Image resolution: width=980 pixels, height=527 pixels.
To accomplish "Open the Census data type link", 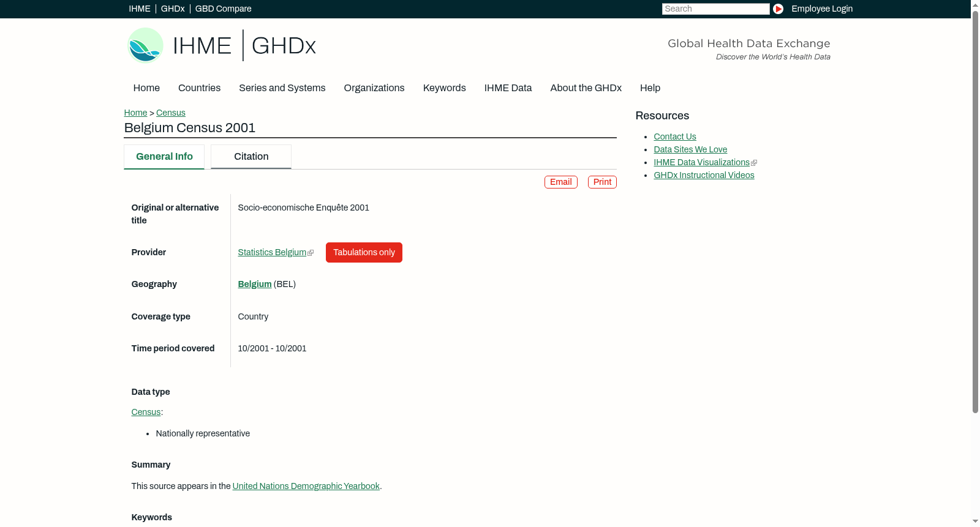I will click(x=146, y=412).
